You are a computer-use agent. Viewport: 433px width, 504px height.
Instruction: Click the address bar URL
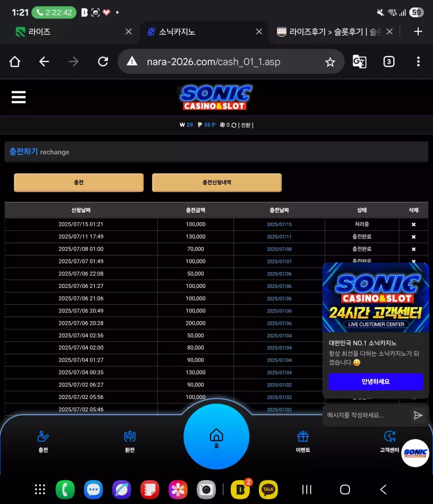(213, 61)
